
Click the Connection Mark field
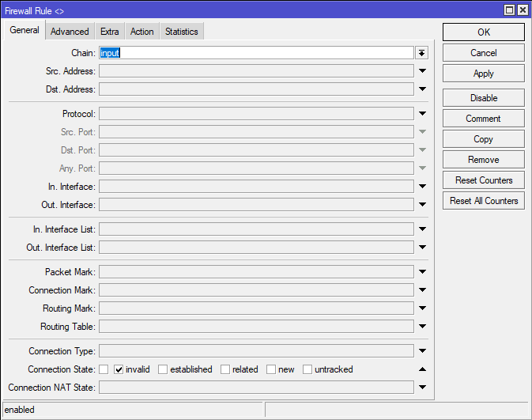[x=256, y=290]
